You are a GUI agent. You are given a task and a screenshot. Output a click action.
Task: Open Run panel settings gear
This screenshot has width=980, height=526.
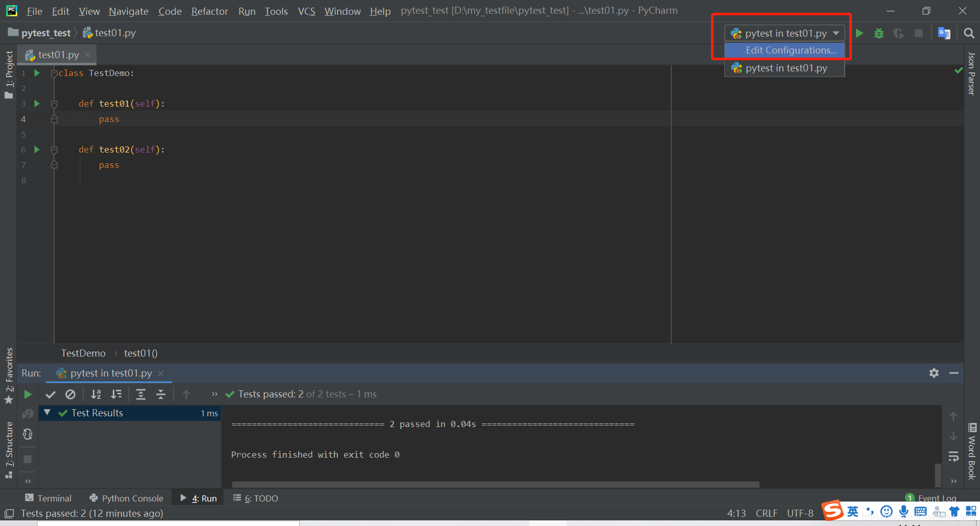934,373
